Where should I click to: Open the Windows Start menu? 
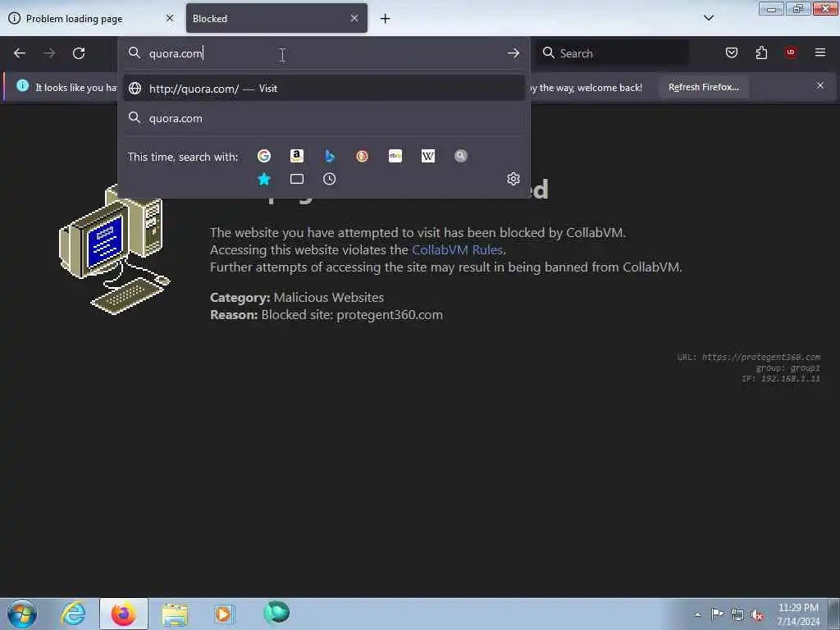tap(22, 614)
